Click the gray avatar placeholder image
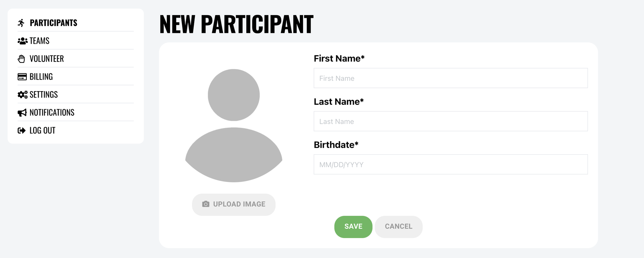Screen dimensions: 644x258 click(234, 126)
